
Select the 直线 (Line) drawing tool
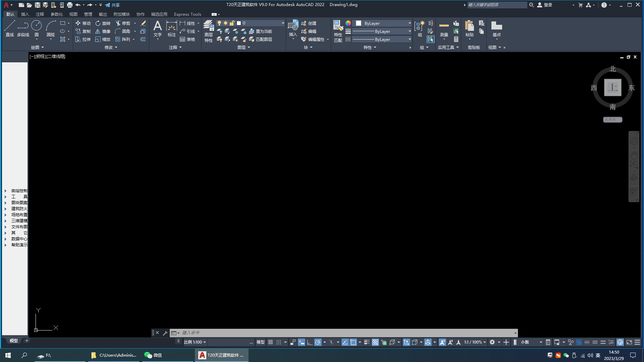point(9,28)
